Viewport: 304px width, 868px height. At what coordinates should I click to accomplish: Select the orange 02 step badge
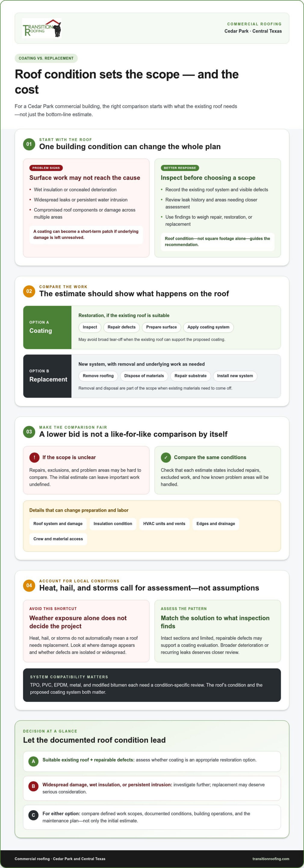[x=29, y=291]
